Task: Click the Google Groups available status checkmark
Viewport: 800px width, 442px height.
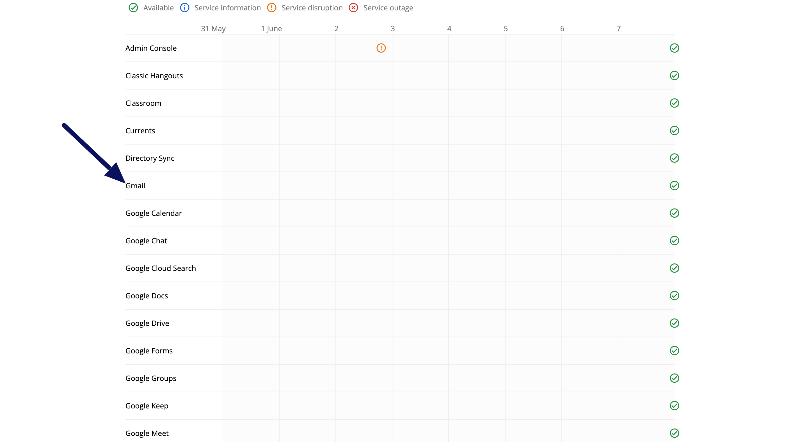Action: point(674,378)
